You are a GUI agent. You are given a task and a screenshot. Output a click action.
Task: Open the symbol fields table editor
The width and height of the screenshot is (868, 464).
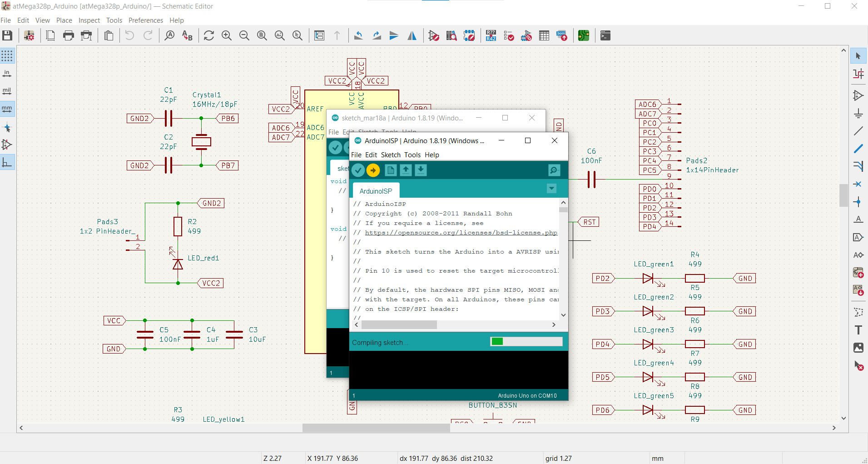point(544,35)
